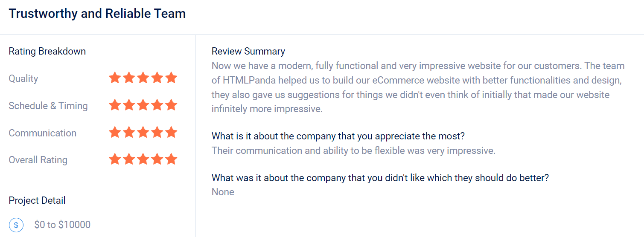The height and width of the screenshot is (237, 644).
Task: Click the 'None' answer text
Action: coord(223,192)
